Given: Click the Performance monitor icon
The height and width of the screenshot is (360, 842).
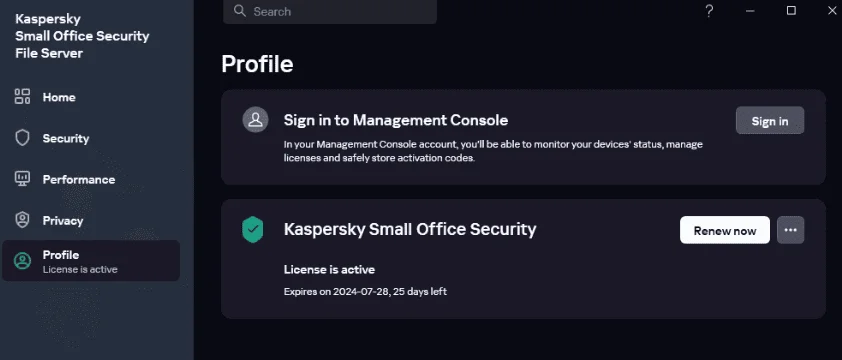Looking at the screenshot, I should (x=22, y=179).
